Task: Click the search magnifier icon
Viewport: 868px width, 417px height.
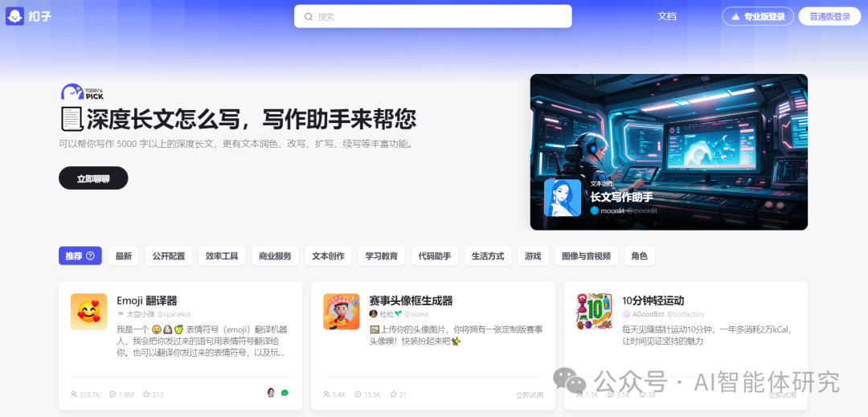Action: [x=309, y=17]
